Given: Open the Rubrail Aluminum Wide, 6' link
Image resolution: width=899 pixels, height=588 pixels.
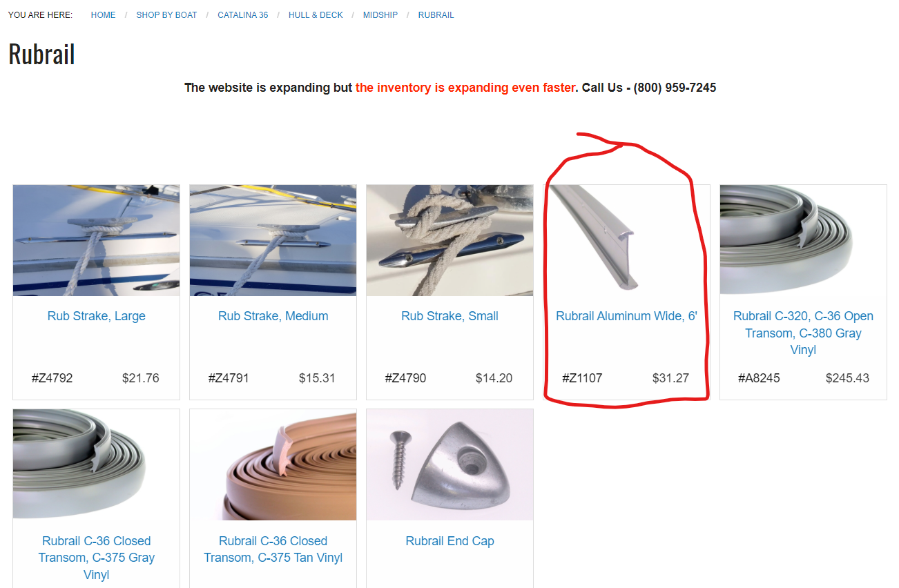Looking at the screenshot, I should tap(626, 316).
